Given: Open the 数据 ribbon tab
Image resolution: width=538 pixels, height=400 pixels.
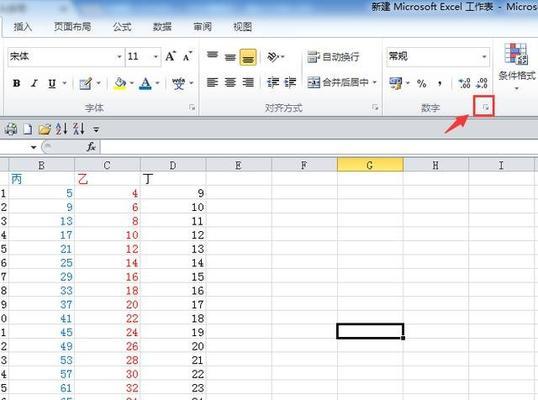Looking at the screenshot, I should pos(162,26).
